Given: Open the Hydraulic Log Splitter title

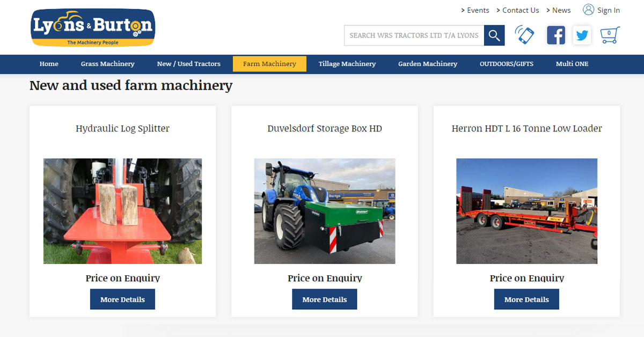Looking at the screenshot, I should [x=122, y=129].
